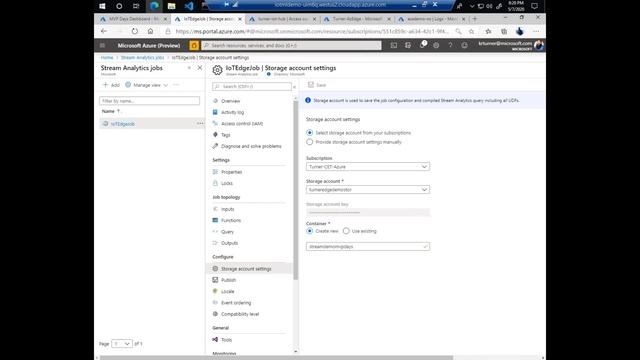Click the Query icon

pos(215,232)
